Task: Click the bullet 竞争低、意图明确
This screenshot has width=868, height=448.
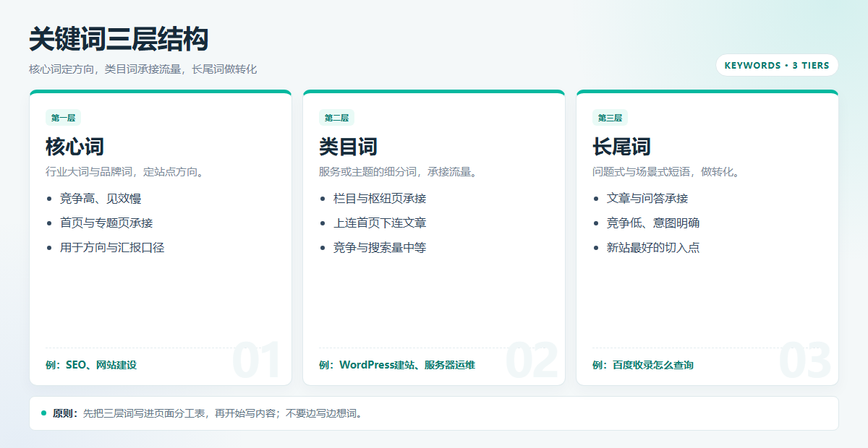Action: tap(653, 223)
